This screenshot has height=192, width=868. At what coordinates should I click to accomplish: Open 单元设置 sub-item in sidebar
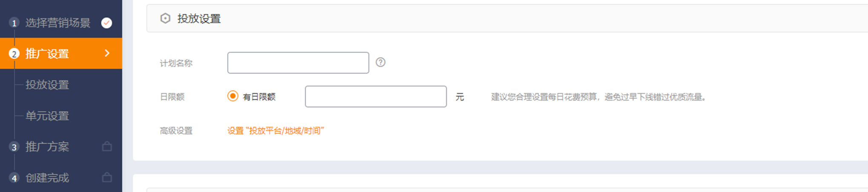pos(47,116)
